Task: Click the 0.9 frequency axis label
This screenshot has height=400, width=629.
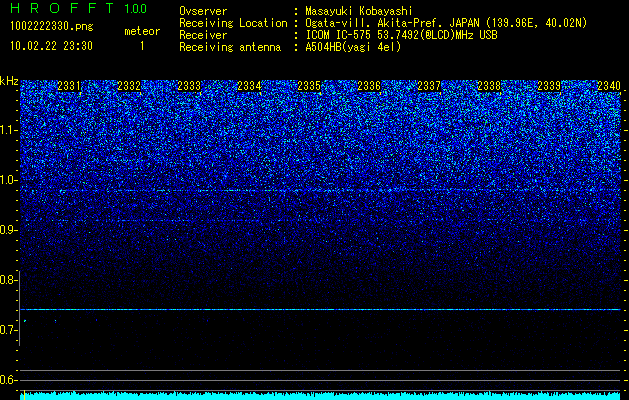Action: [9, 230]
